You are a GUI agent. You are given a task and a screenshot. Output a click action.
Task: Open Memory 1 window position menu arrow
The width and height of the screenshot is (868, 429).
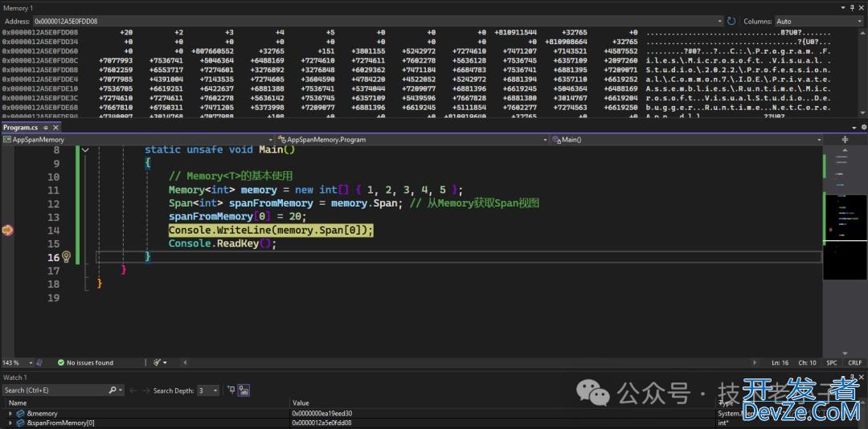click(843, 8)
